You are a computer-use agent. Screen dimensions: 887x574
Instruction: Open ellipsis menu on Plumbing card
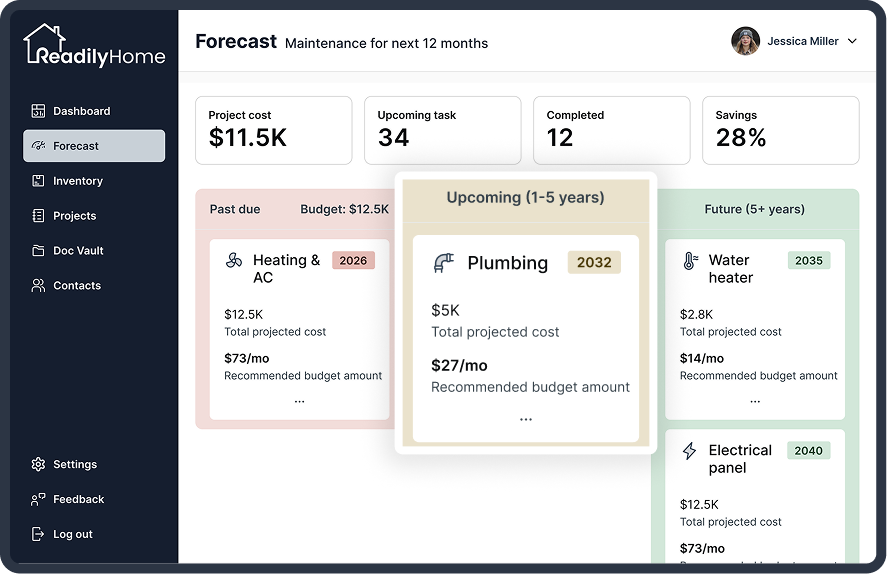tap(526, 420)
